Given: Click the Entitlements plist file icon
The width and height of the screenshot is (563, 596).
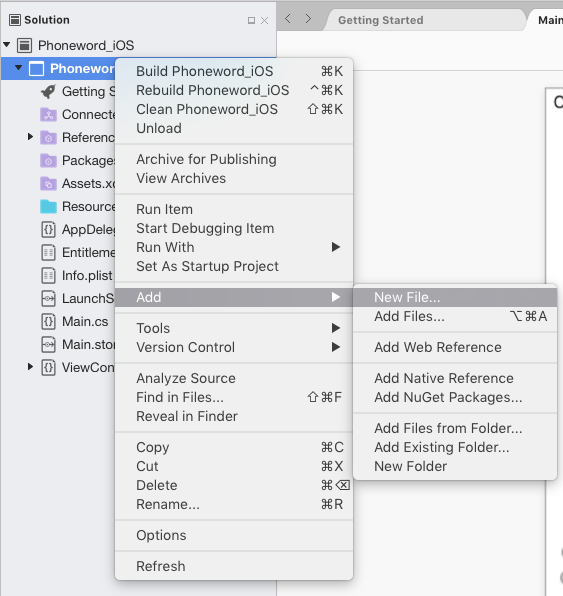Looking at the screenshot, I should pyautogui.click(x=48, y=253).
